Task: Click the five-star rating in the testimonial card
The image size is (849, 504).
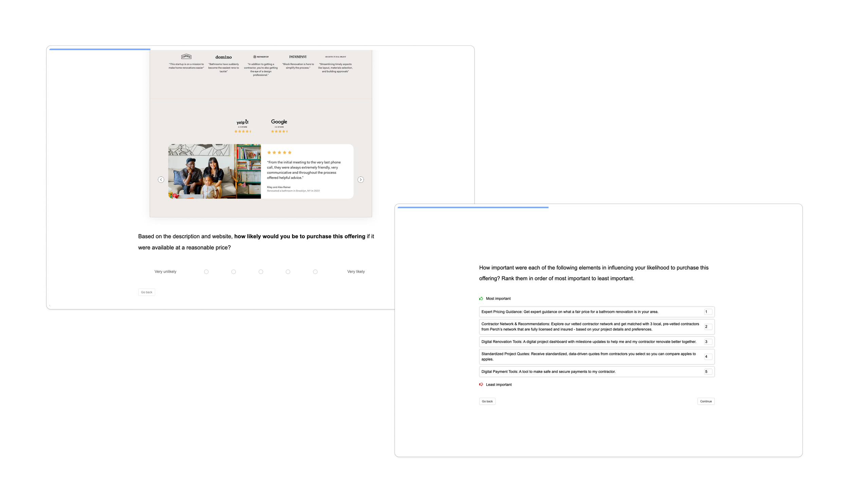Action: 279,152
